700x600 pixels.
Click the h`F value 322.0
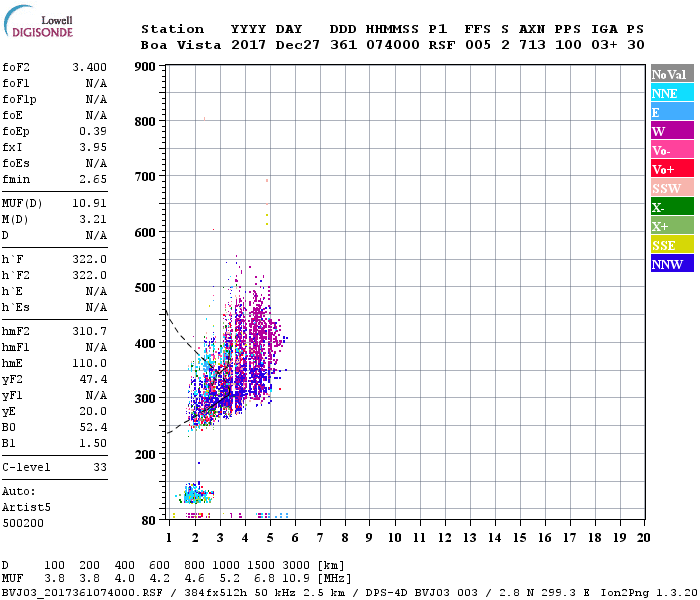coord(89,259)
